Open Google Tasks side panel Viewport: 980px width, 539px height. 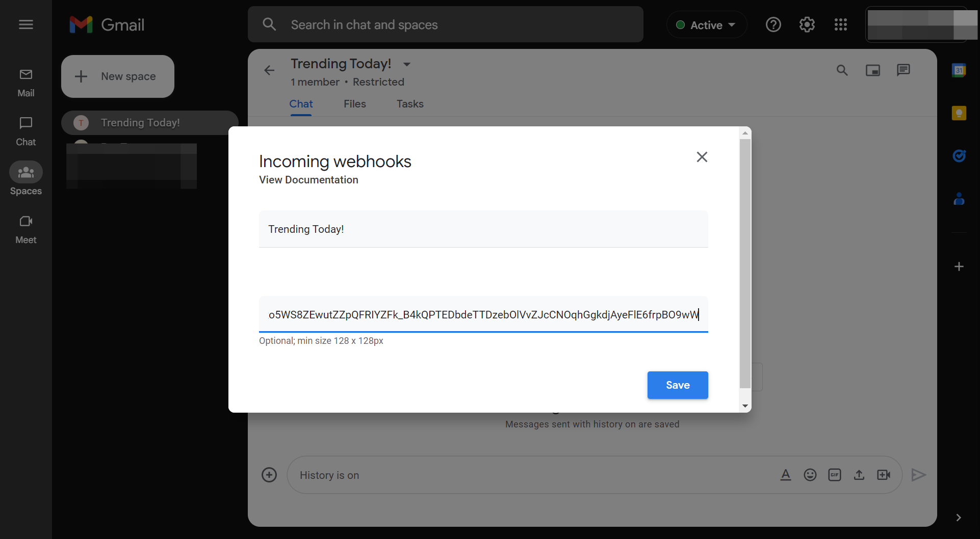[959, 156]
